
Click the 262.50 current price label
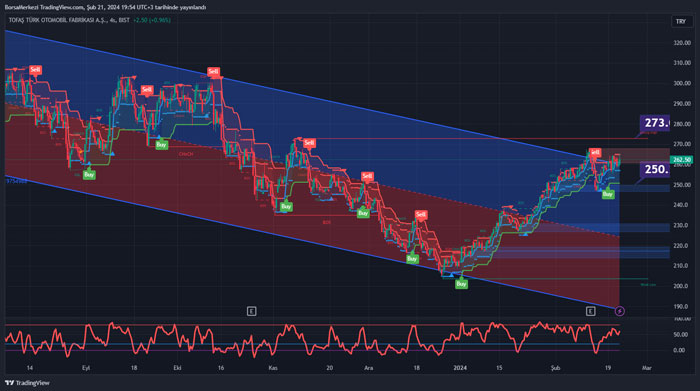coord(681,159)
